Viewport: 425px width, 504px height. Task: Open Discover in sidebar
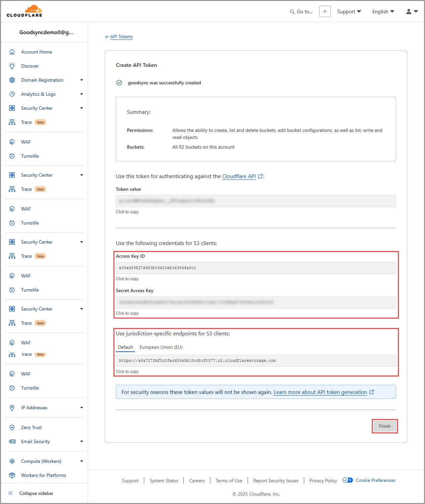tap(30, 66)
